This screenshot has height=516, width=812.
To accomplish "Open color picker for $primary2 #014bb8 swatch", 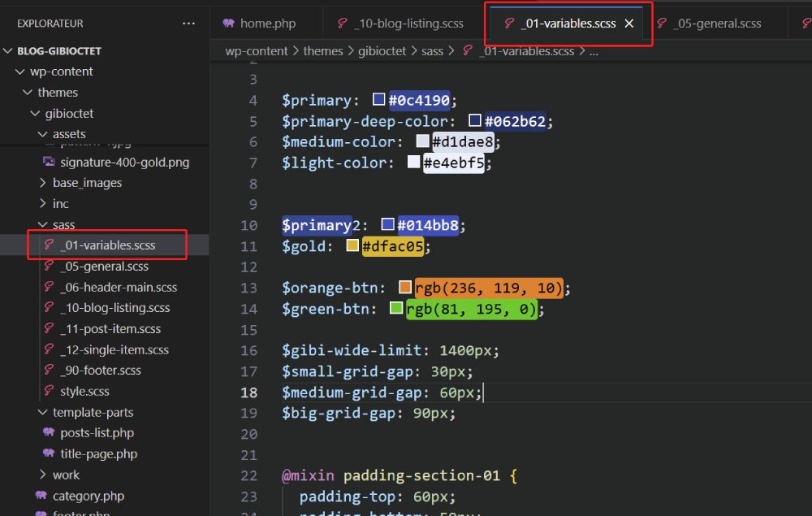I will coord(388,224).
